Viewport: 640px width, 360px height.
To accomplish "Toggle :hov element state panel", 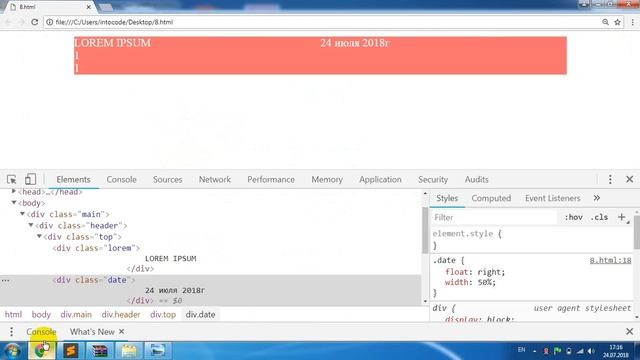I will (x=573, y=217).
